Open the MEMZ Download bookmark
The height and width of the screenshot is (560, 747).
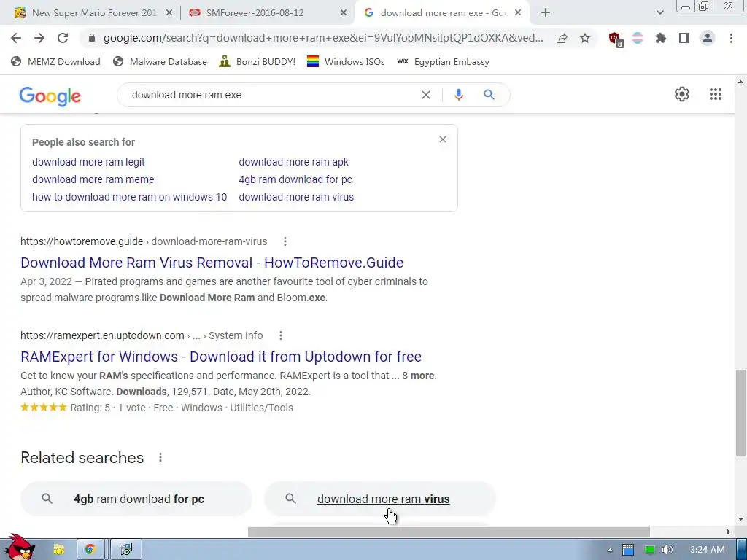pos(55,61)
